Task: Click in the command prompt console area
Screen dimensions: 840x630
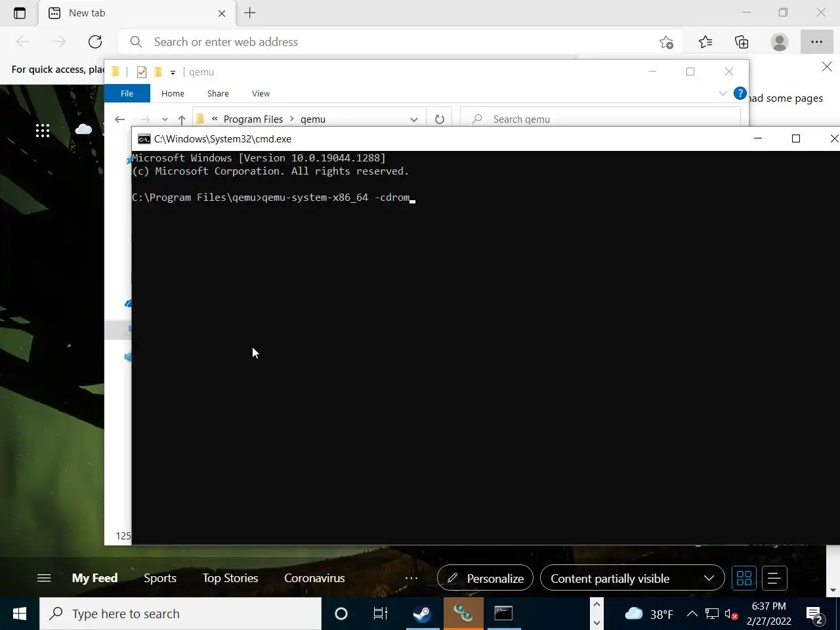Action: coord(485,348)
